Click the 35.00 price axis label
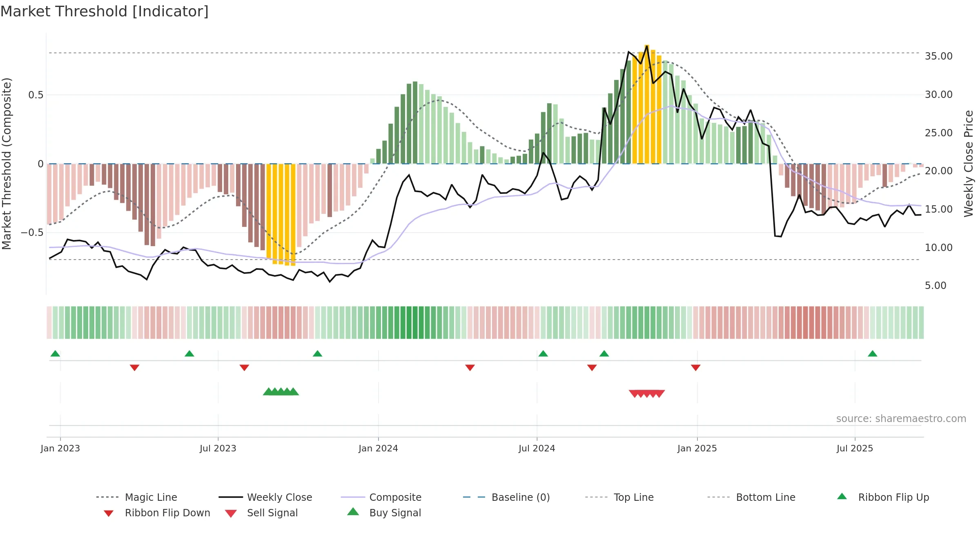This screenshot has width=980, height=551. tap(939, 56)
